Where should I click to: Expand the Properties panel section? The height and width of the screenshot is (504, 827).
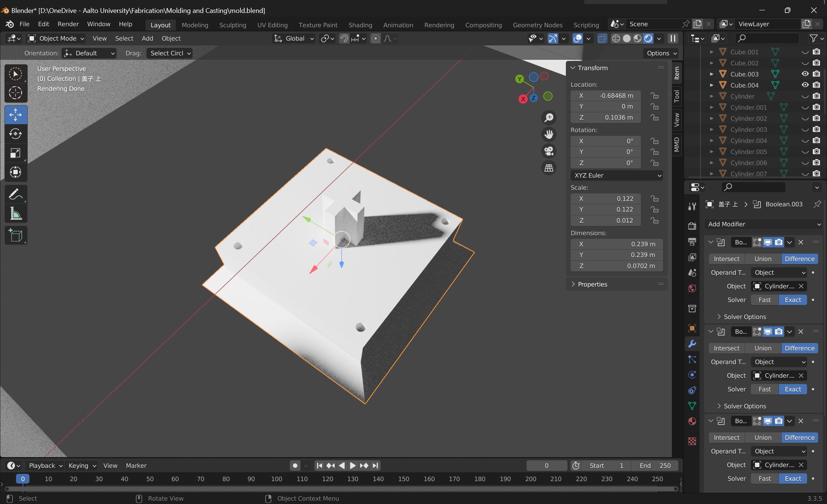point(592,284)
